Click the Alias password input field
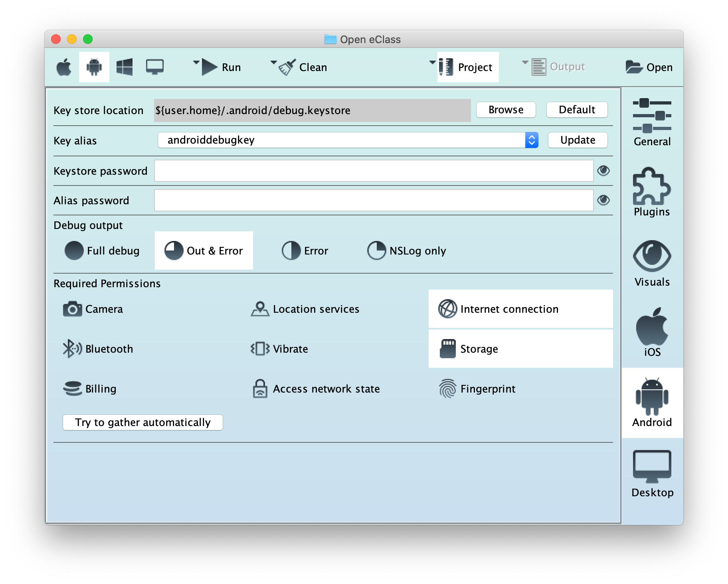This screenshot has width=728, height=584. coord(374,200)
